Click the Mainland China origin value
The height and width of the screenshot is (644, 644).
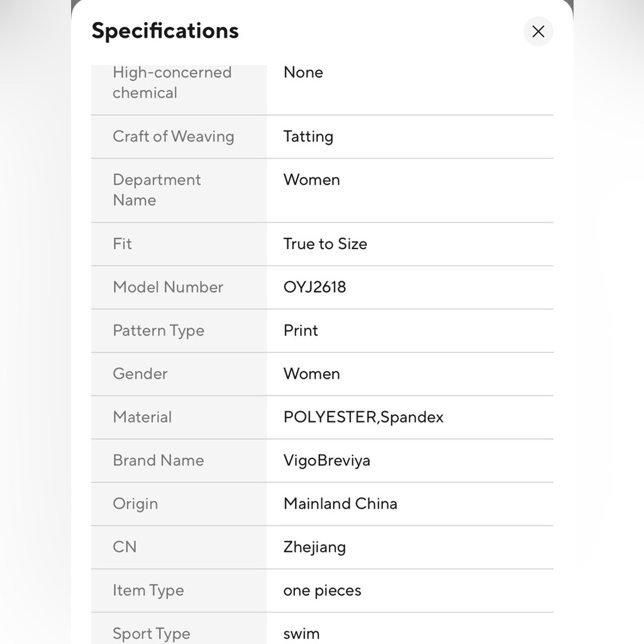click(x=341, y=504)
